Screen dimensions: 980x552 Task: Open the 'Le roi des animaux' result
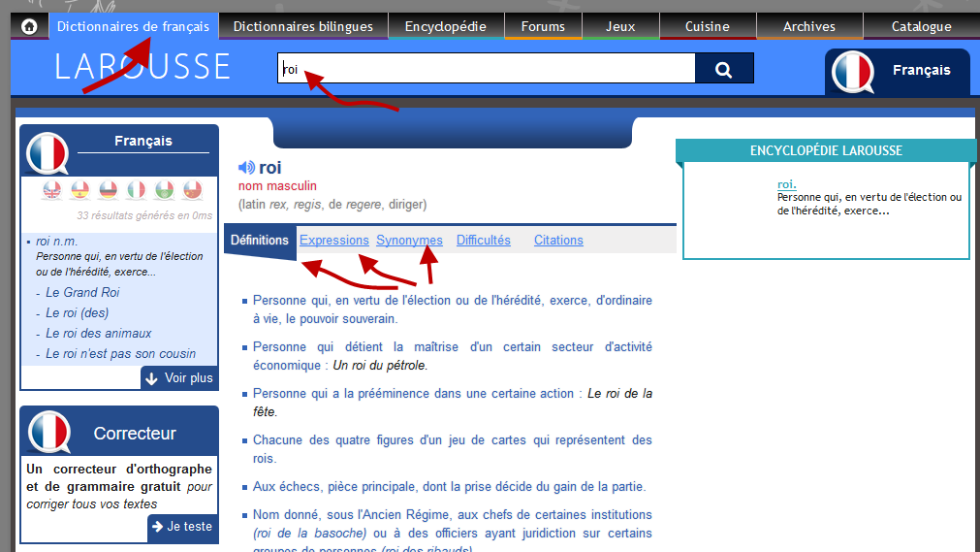click(99, 333)
